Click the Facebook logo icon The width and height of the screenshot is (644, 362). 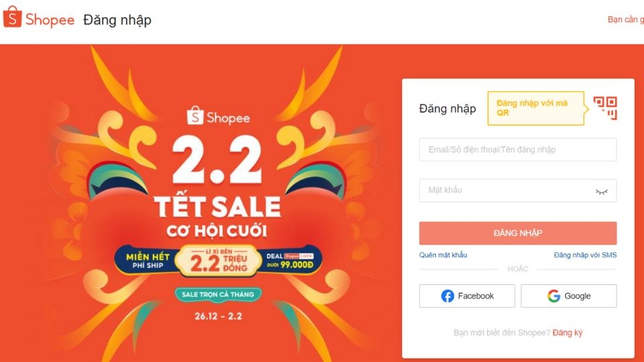pyautogui.click(x=447, y=296)
